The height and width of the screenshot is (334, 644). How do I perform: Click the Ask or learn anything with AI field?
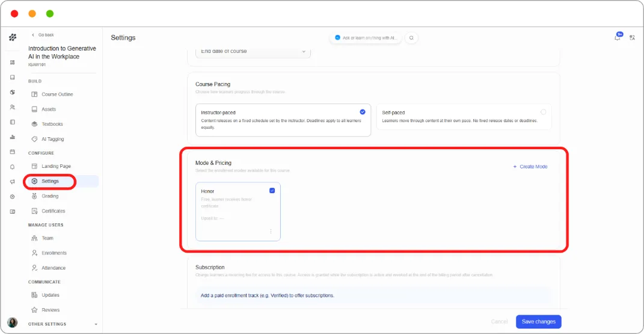[366, 38]
